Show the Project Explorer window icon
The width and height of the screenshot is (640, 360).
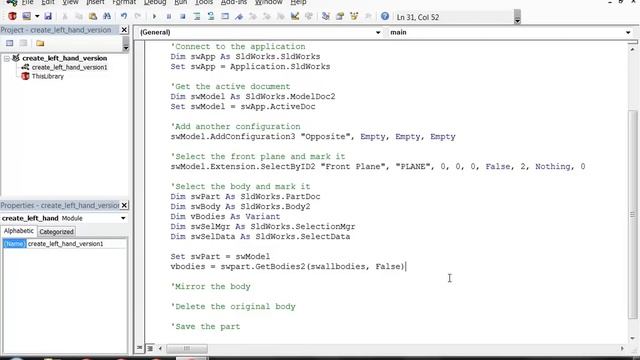point(326,16)
